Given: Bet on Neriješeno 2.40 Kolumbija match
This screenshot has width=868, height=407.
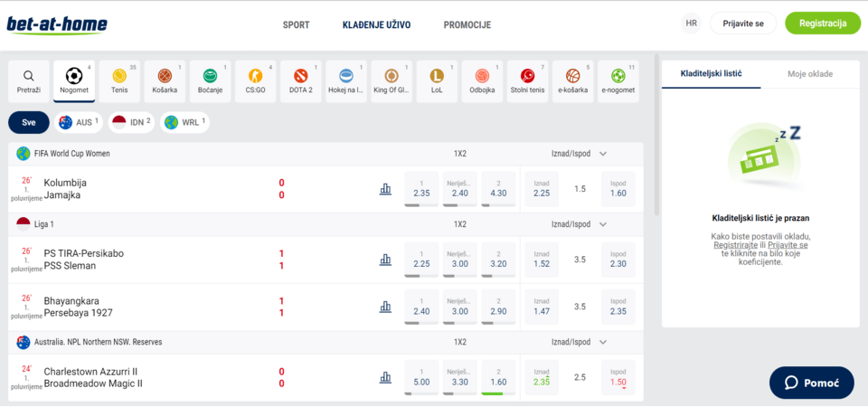Looking at the screenshot, I should click(x=460, y=189).
